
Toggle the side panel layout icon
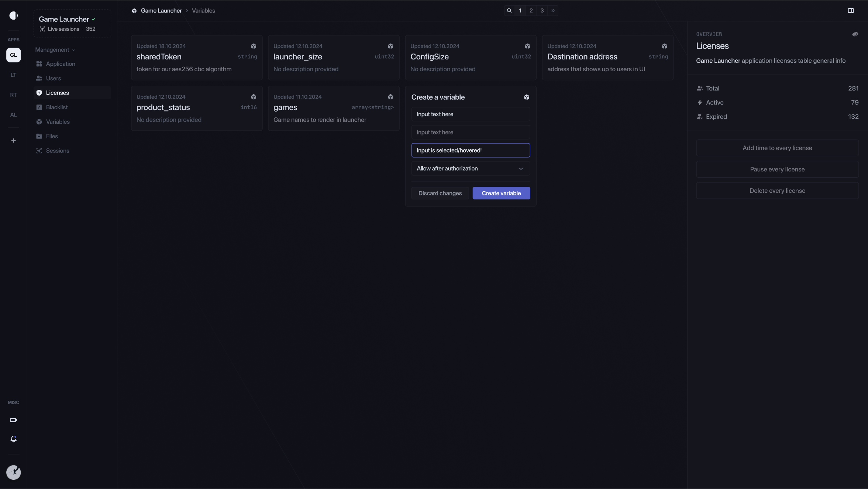(x=851, y=11)
